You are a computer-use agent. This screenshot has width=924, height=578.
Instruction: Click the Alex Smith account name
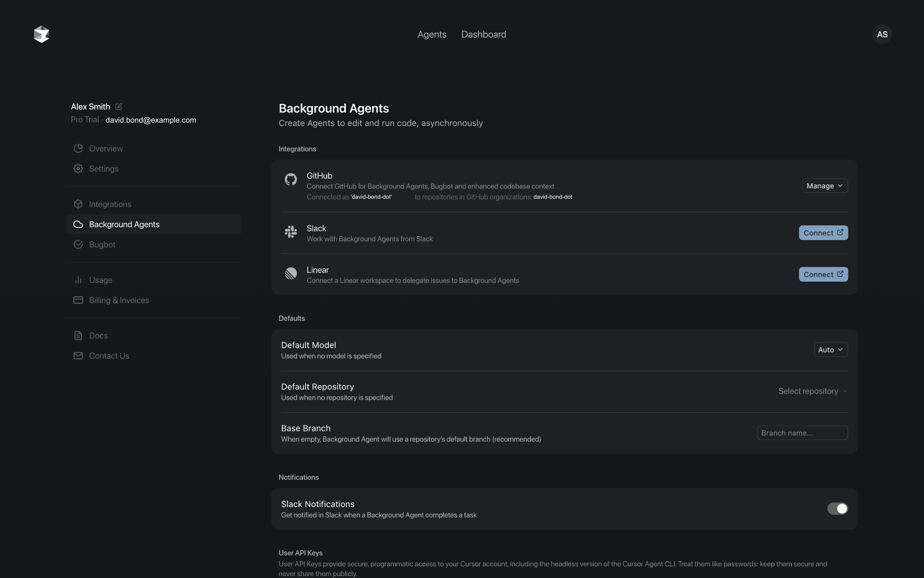click(90, 106)
